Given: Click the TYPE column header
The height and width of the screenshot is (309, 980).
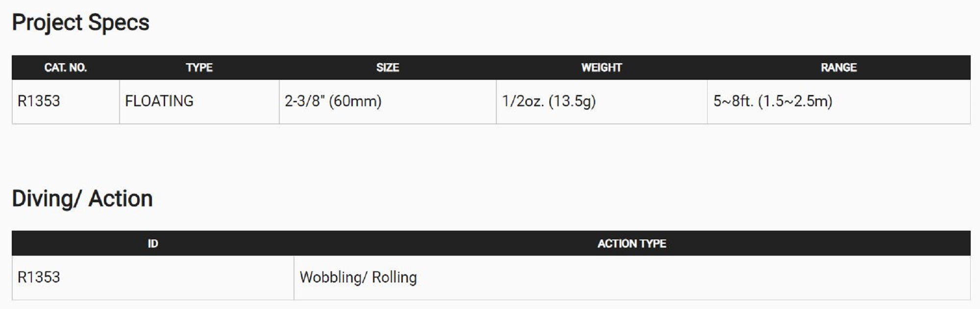Looking at the screenshot, I should point(199,68).
